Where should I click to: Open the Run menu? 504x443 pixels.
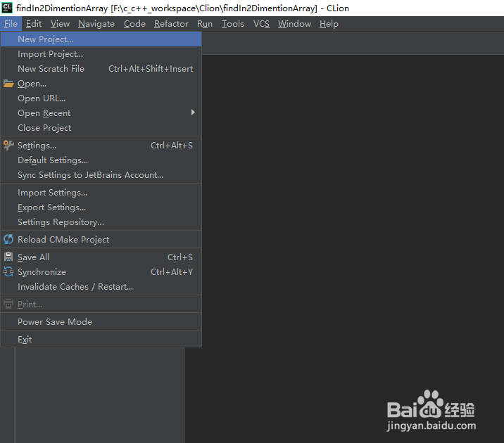point(205,24)
